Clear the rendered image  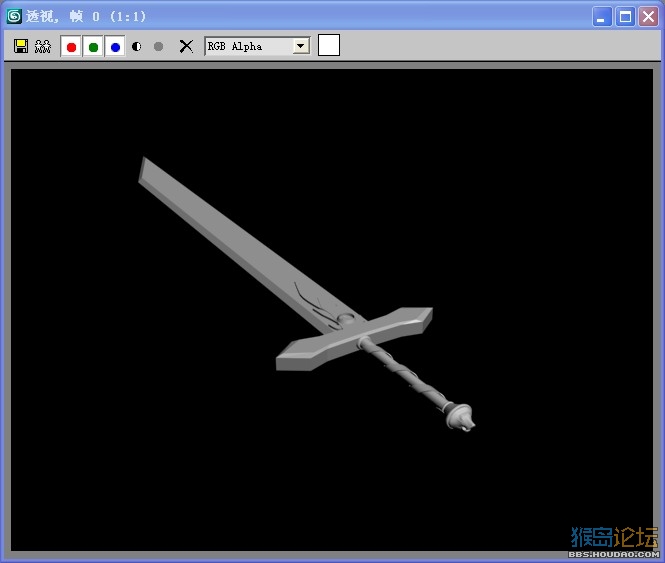186,46
